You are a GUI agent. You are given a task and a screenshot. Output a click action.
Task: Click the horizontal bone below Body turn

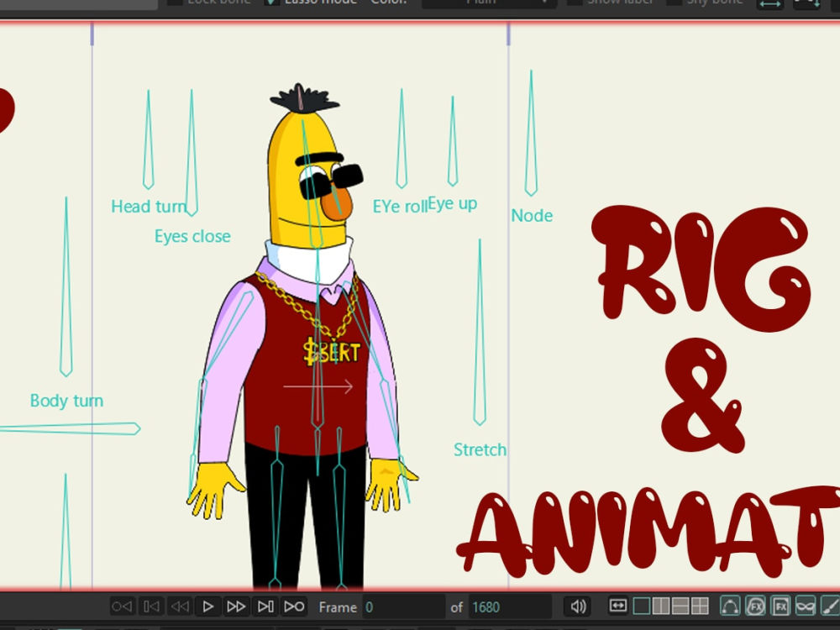click(71, 428)
